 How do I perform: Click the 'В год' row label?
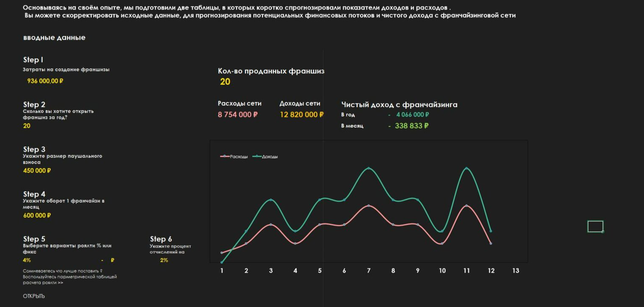348,115
